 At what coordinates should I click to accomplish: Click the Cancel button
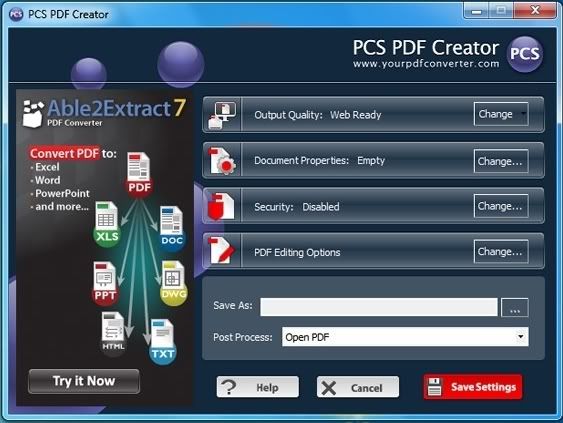pyautogui.click(x=358, y=387)
